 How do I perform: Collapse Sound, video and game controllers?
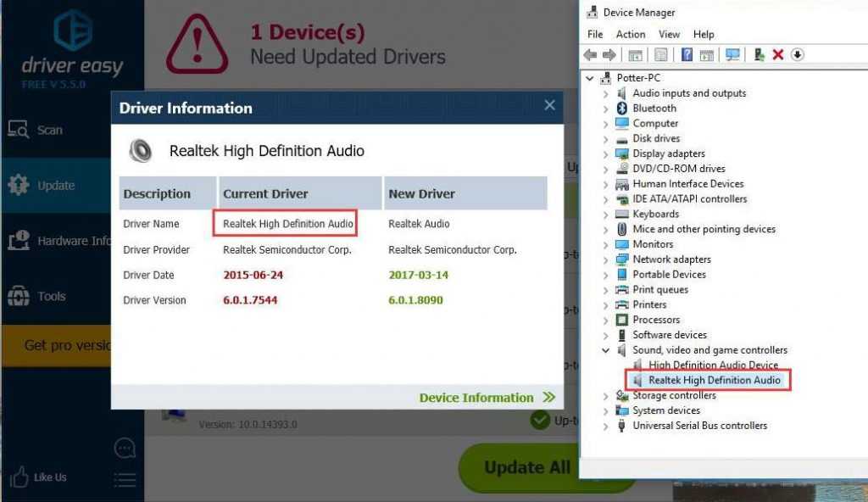[x=605, y=350]
